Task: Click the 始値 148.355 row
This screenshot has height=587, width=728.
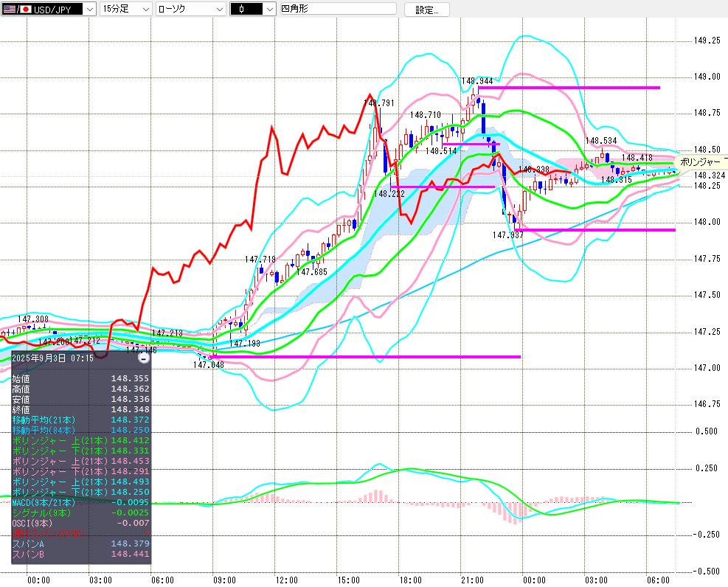Action: coord(81,378)
